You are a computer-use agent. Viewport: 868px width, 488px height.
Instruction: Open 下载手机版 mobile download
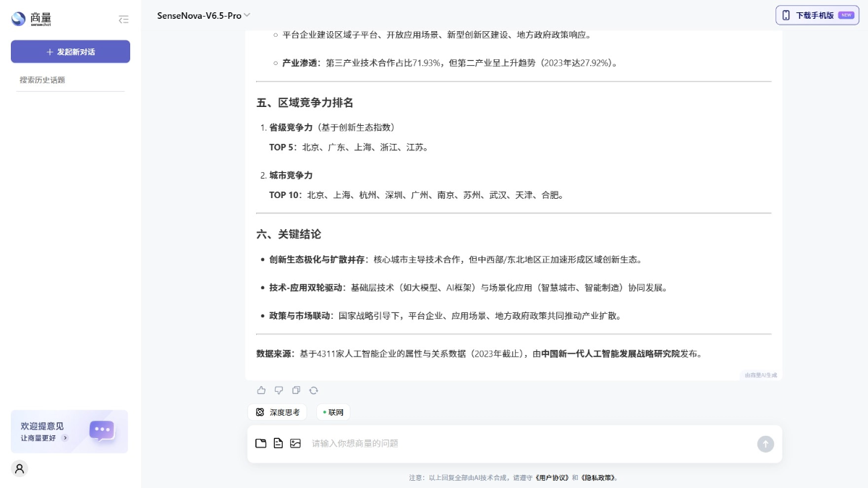[817, 14]
